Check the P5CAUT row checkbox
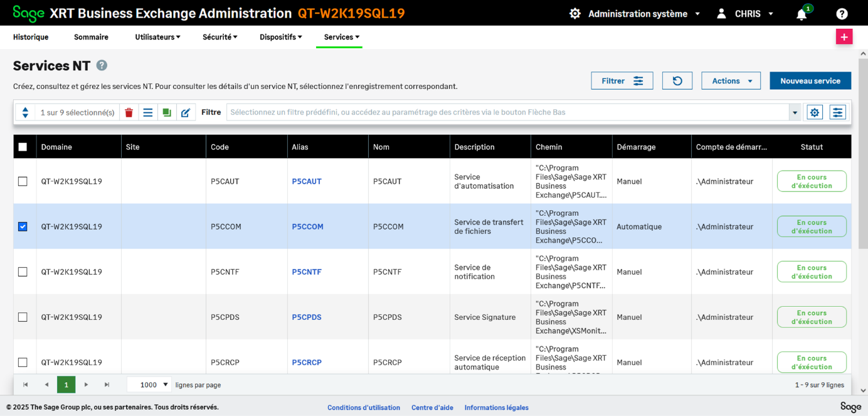Screen dimensions: 868x416 point(23,181)
